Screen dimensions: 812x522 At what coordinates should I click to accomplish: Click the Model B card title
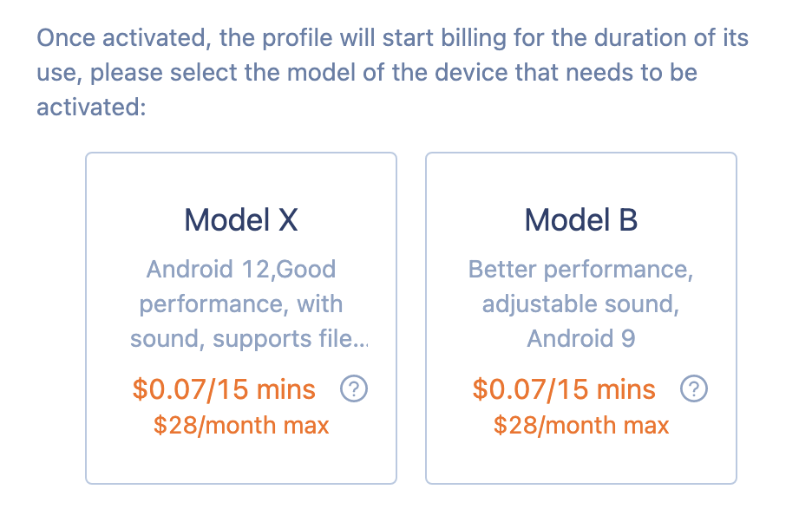tap(580, 219)
